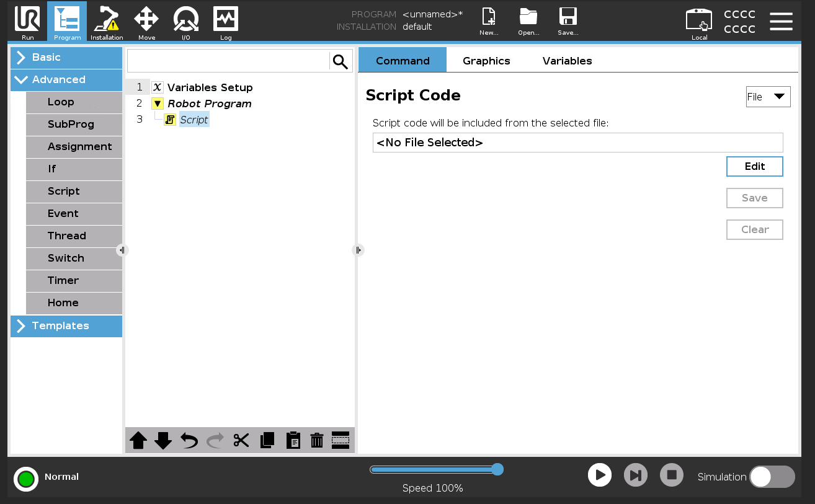Click the default installation name
815x504 pixels.
point(417,27)
